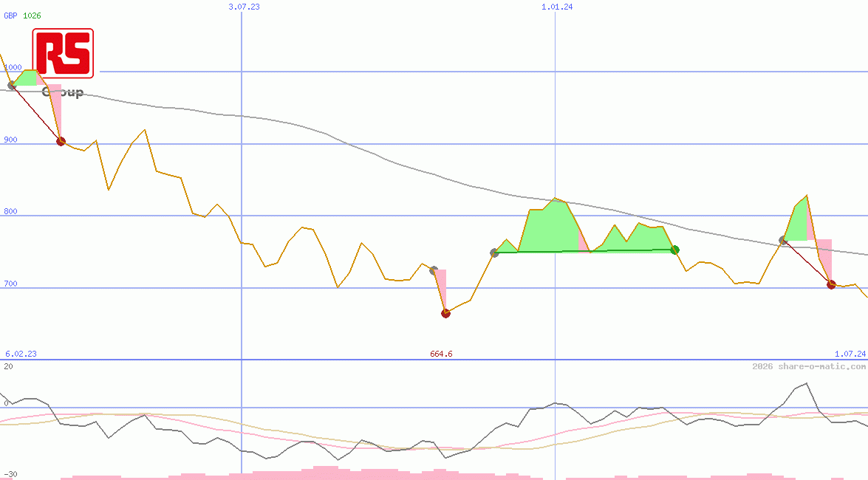This screenshot has height=480, width=868.
Task: Click the 664.6 low price label
Action: tap(440, 354)
